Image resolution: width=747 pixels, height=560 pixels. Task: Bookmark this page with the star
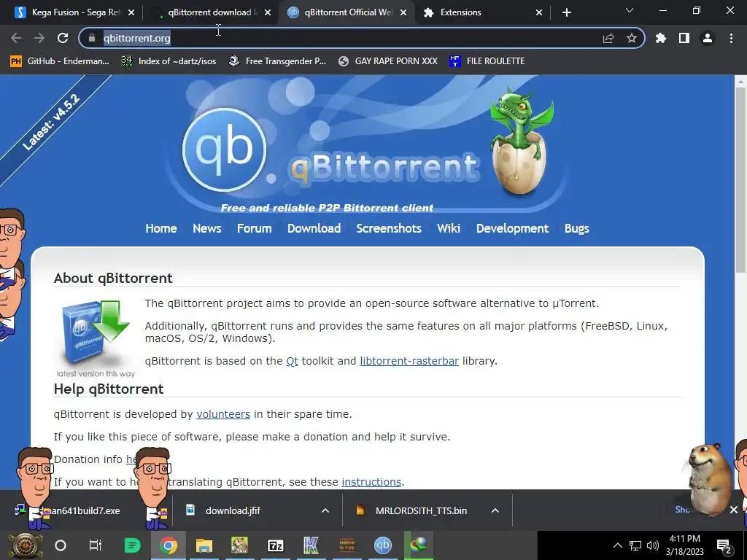(x=631, y=38)
